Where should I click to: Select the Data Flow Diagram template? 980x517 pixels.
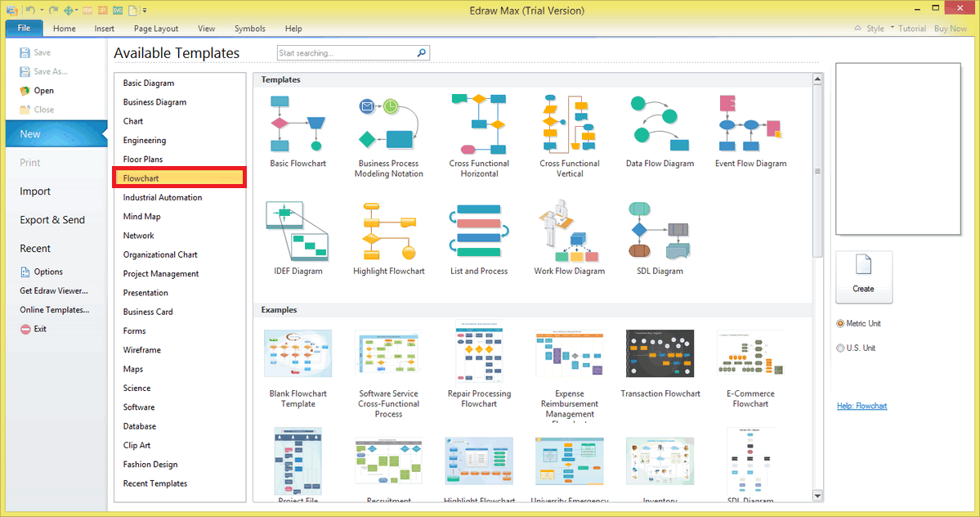click(660, 131)
